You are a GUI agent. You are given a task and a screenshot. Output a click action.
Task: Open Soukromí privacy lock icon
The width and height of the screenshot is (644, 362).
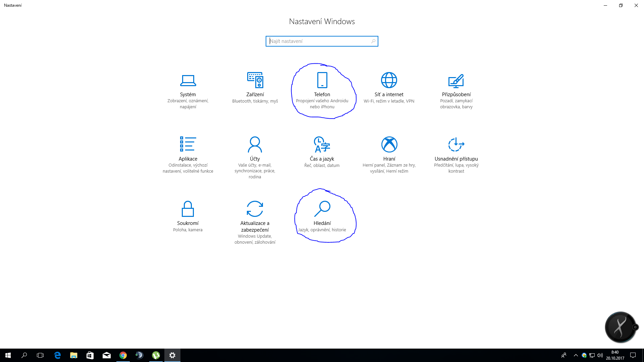188,209
